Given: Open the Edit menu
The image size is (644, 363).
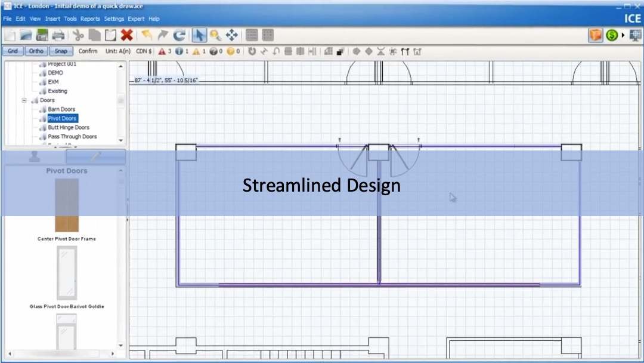Looking at the screenshot, I should point(20,19).
